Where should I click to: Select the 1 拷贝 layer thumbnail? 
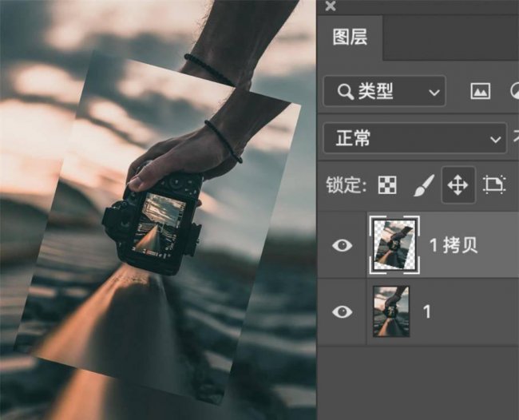[x=394, y=244]
